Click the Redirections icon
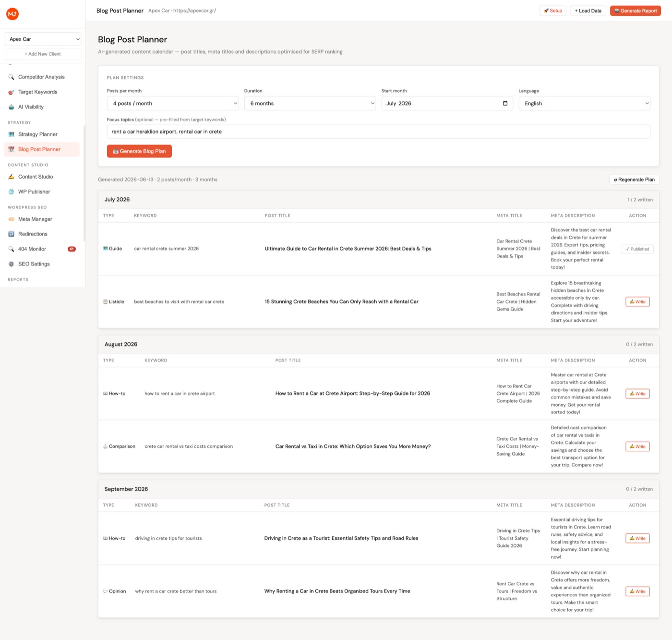 point(11,234)
